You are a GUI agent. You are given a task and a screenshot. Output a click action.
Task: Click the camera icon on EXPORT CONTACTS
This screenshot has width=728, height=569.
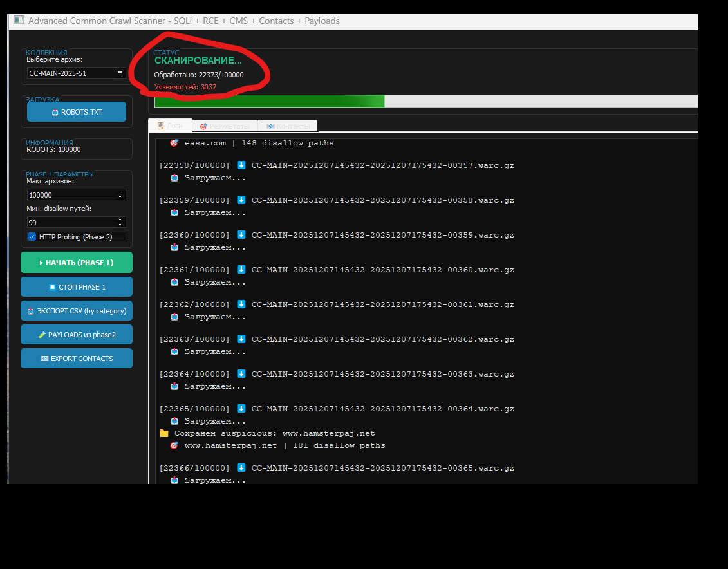(x=44, y=359)
